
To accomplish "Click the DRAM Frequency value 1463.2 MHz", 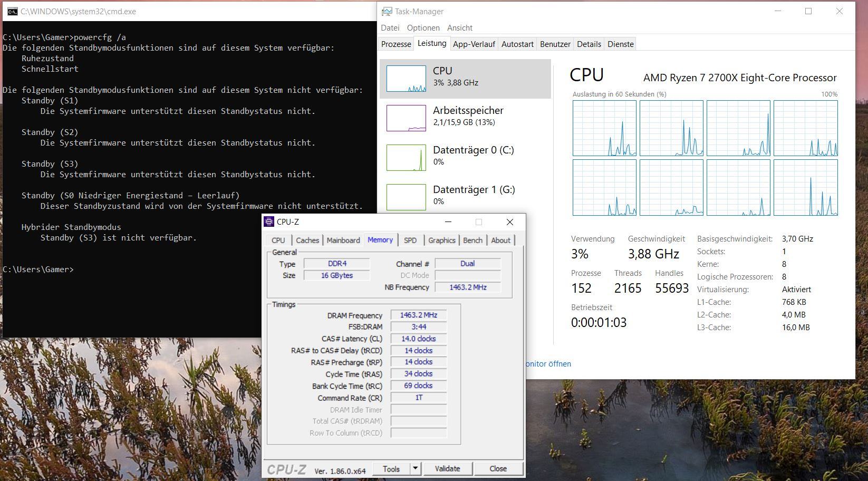I will 419,315.
